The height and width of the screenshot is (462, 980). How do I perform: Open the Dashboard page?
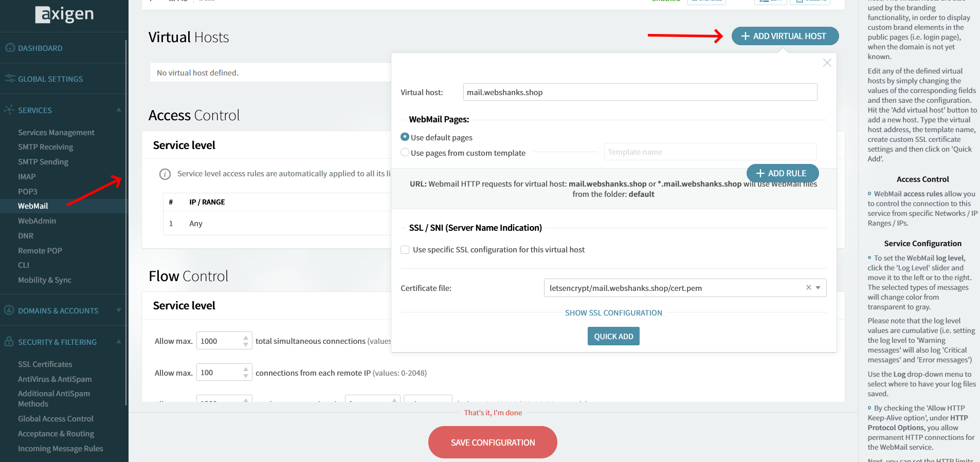pos(40,48)
